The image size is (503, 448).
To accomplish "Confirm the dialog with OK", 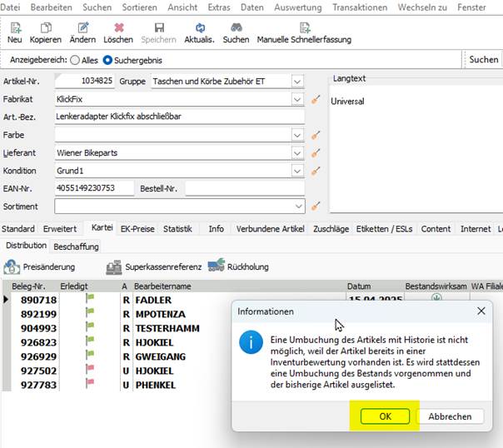I will [x=385, y=416].
